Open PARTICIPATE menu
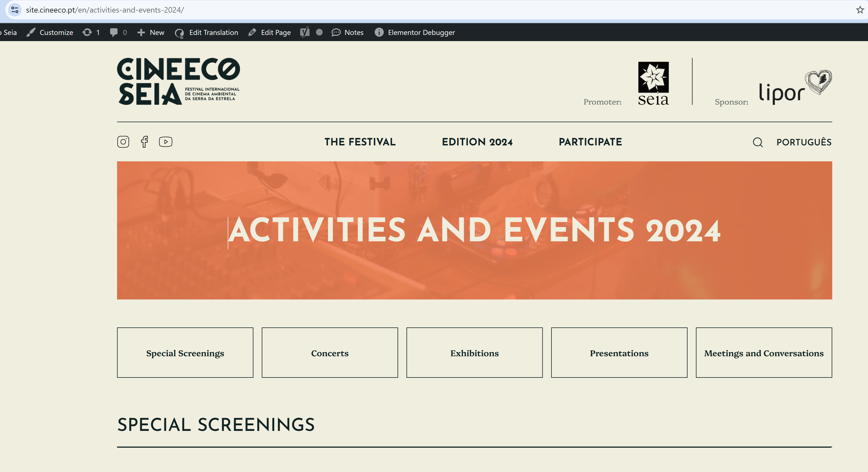Viewport: 868px width, 472px height. (x=590, y=142)
